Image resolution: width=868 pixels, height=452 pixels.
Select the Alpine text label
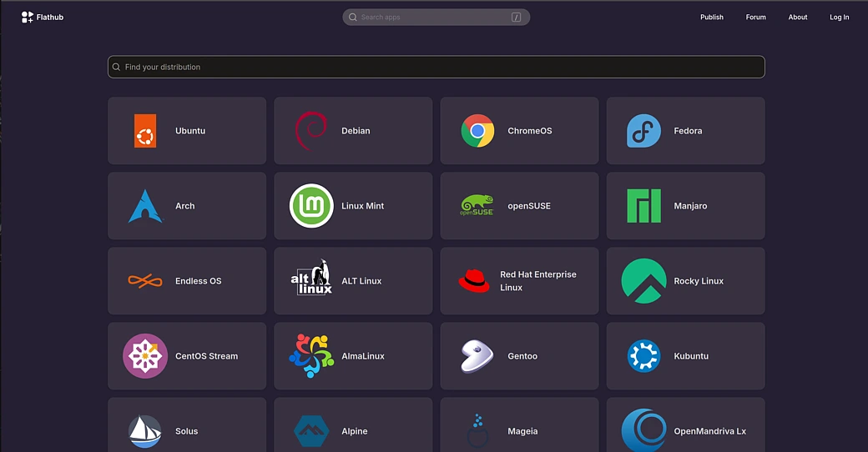pyautogui.click(x=354, y=431)
